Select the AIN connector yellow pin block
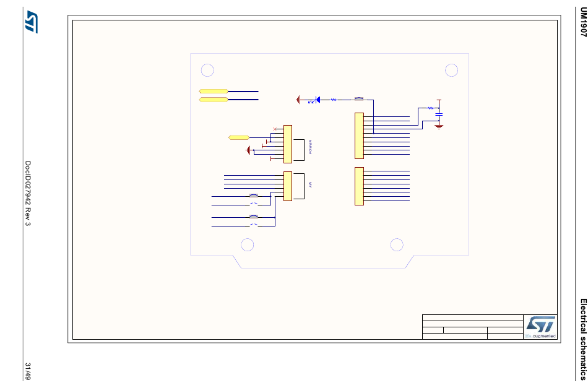The width and height of the screenshot is (588, 388). pyautogui.click(x=288, y=186)
